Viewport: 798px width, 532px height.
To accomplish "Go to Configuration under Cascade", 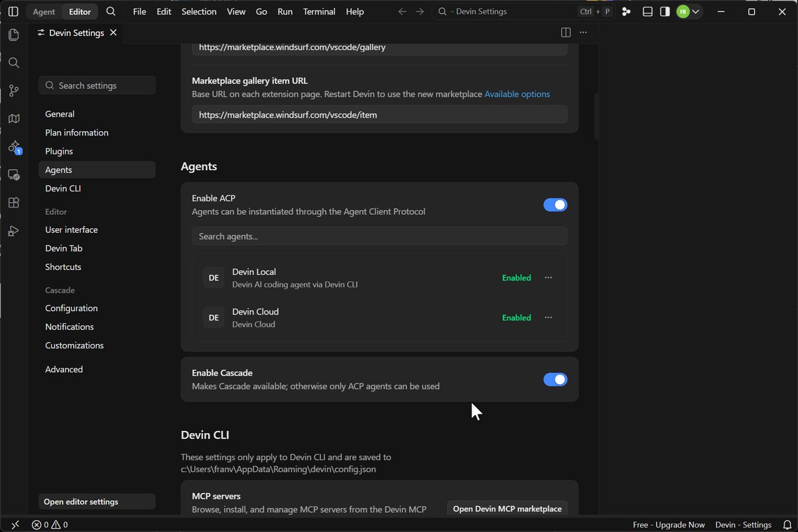I will click(97, 308).
